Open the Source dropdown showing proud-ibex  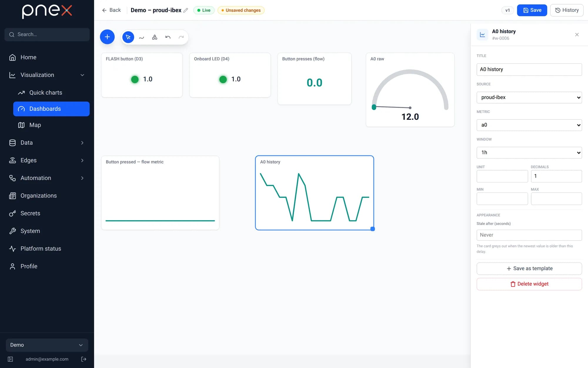coord(529,97)
